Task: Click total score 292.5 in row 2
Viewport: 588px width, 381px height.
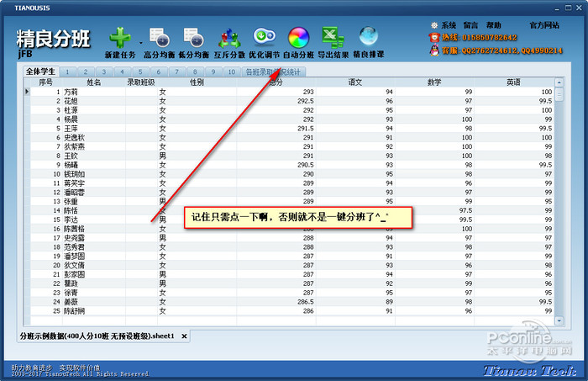Action: click(305, 101)
